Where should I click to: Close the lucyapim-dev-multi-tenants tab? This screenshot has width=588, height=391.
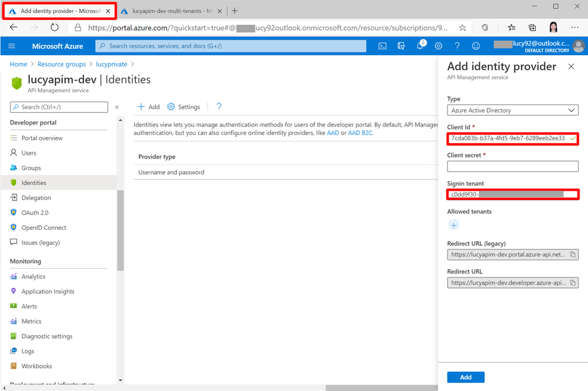pos(220,11)
